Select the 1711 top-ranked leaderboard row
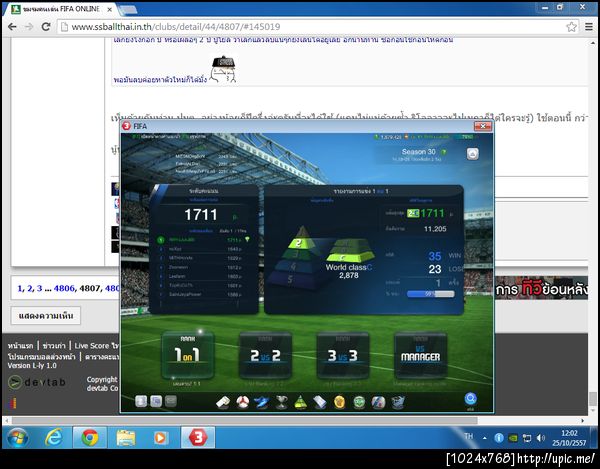 tap(204, 240)
